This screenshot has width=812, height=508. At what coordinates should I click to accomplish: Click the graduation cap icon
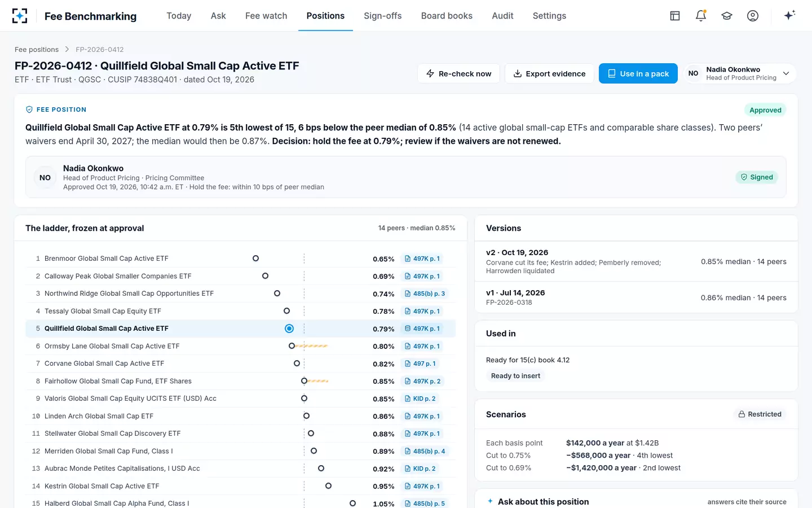(727, 16)
